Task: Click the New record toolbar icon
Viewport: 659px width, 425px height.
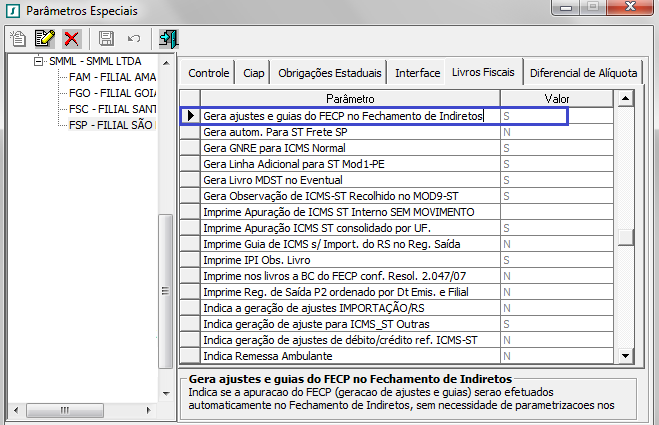Action: (x=18, y=39)
